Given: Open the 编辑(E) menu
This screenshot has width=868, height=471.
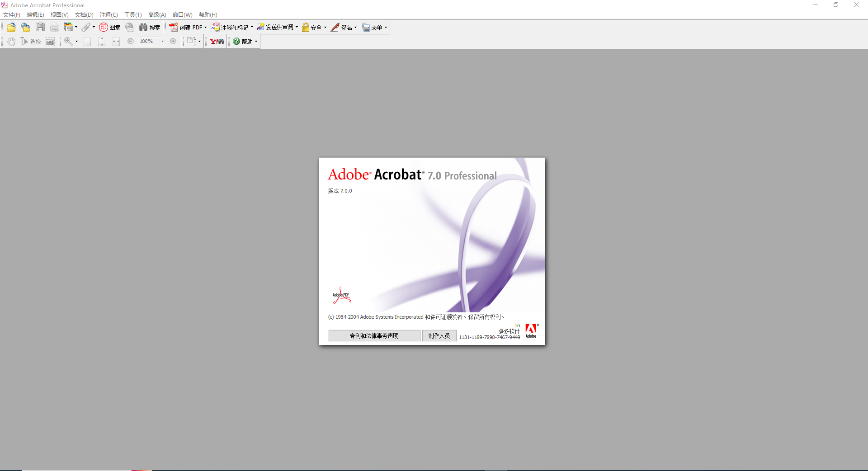Looking at the screenshot, I should [x=35, y=15].
